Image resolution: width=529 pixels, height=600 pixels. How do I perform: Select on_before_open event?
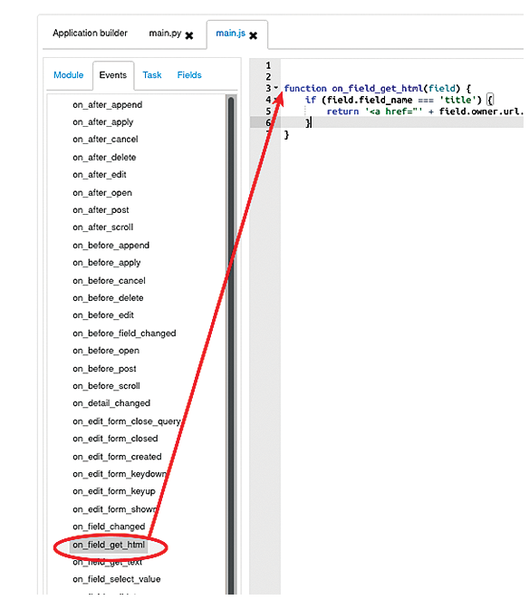(x=106, y=351)
